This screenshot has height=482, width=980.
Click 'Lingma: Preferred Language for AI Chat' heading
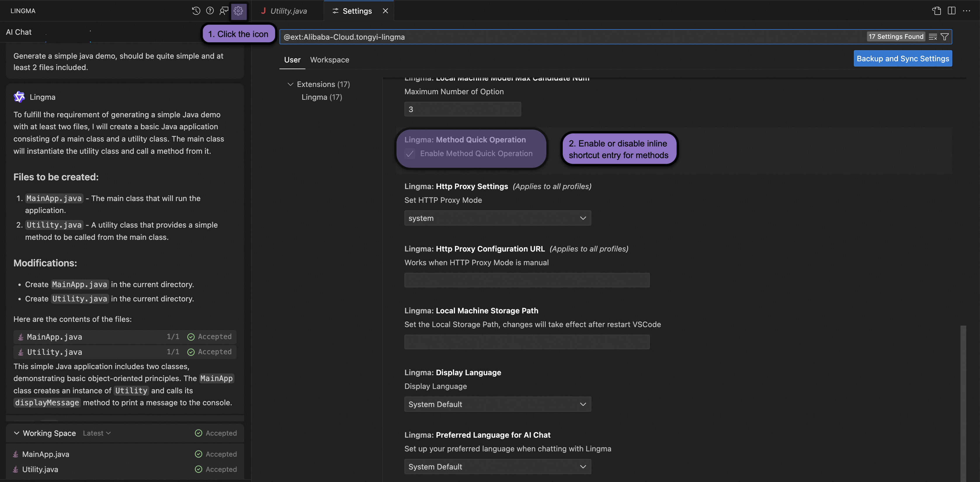[477, 435]
